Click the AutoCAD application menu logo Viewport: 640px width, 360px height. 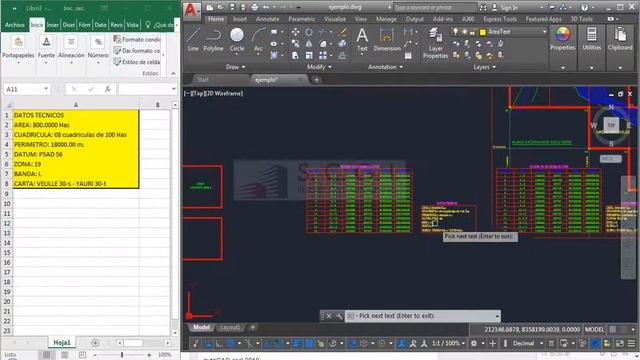191,10
